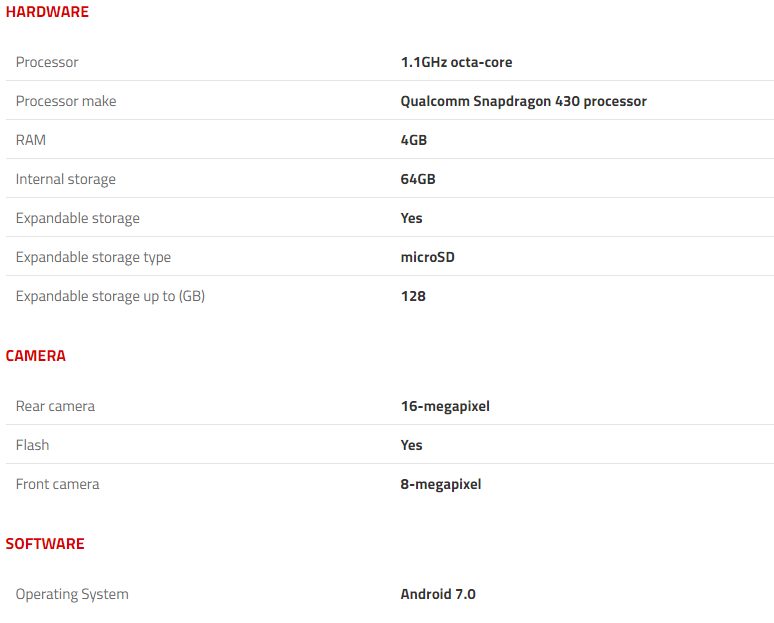Click the 8-megapixel front camera value
Screen dimensions: 774x623
click(441, 484)
